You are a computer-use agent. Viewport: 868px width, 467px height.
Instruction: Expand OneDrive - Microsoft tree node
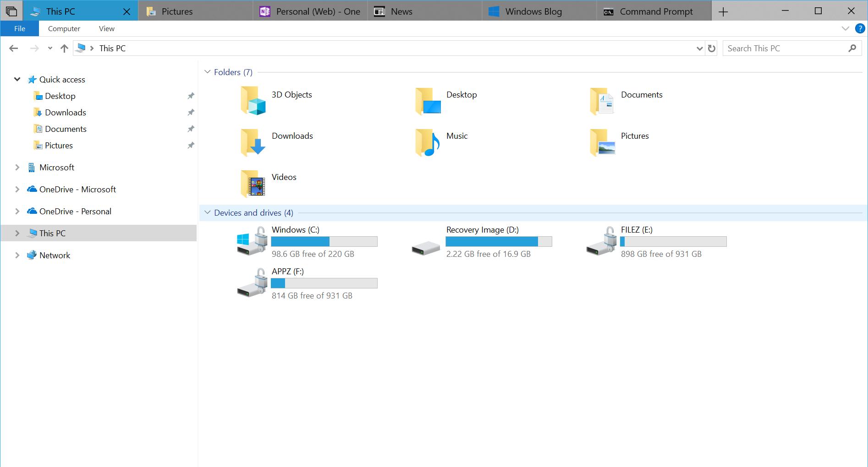coord(17,190)
